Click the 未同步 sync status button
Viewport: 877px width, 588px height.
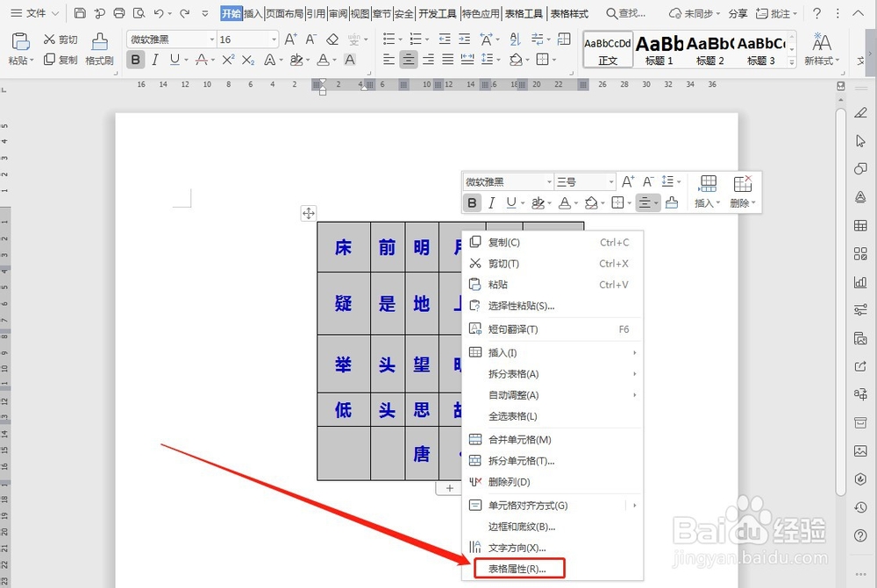(694, 13)
